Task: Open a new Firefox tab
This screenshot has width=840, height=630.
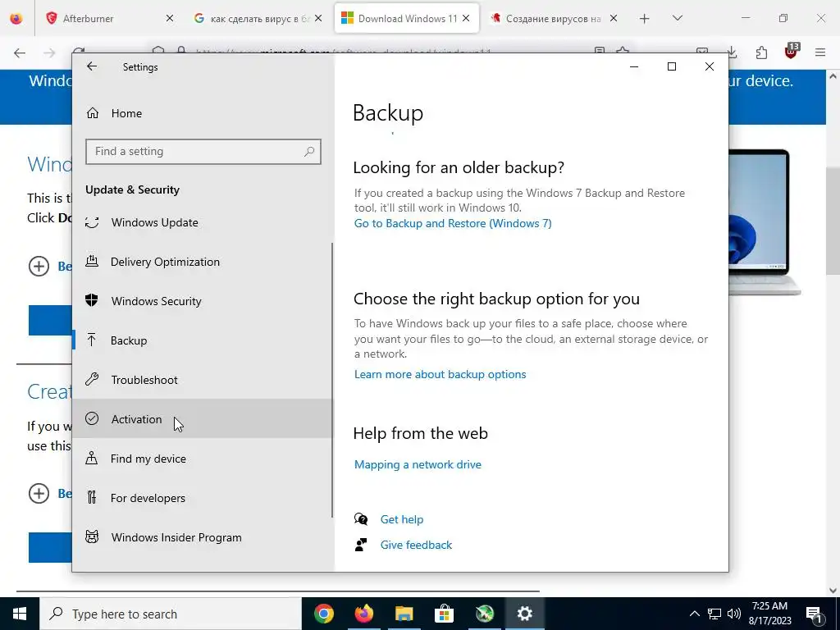Action: [645, 19]
